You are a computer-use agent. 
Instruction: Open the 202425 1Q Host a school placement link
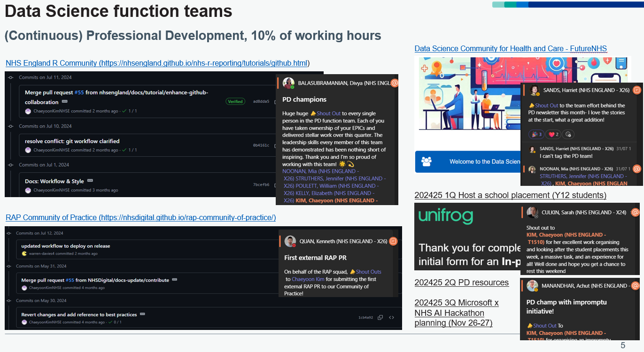511,195
